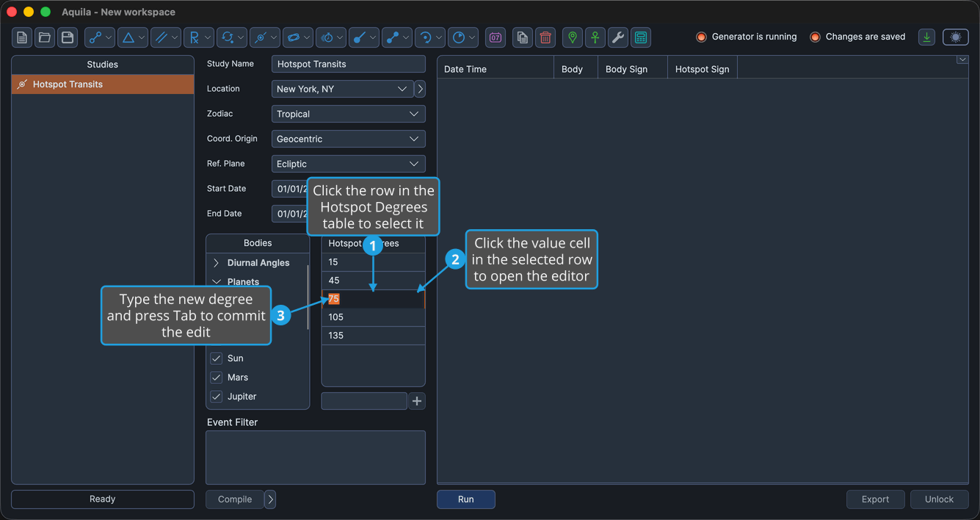Collapse the Planets group
This screenshot has width=980, height=520.
click(x=216, y=281)
